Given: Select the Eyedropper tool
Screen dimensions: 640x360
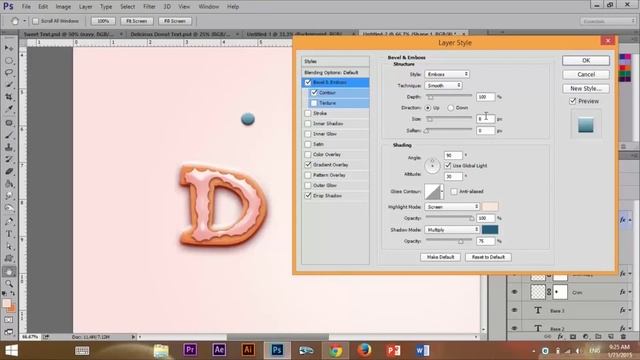Looking at the screenshot, I should pos(9,109).
